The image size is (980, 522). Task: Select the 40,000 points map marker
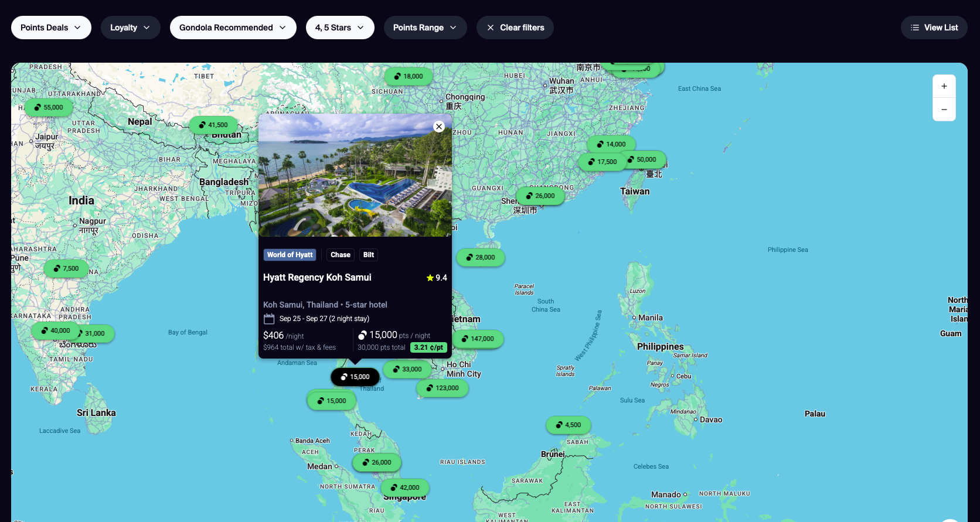tap(56, 330)
